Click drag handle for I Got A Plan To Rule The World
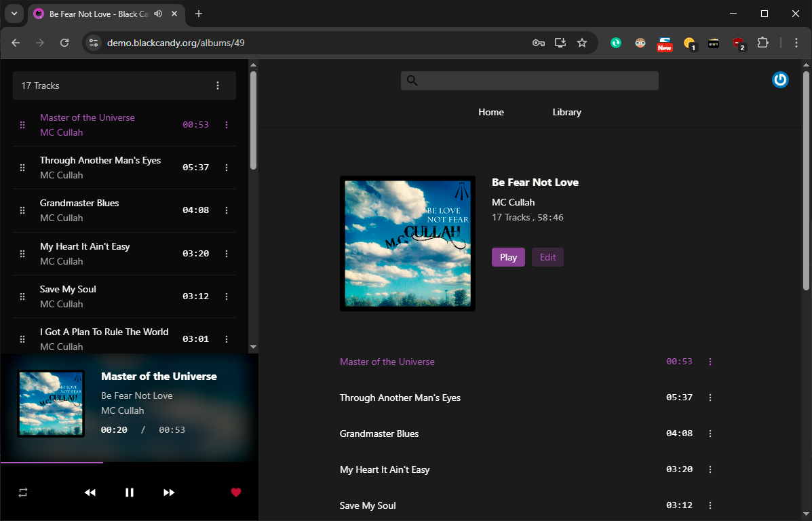Viewport: 812px width, 521px height. 22,339
